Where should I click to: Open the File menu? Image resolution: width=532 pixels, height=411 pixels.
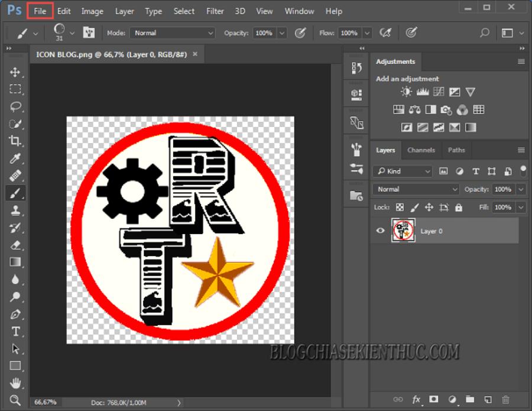click(40, 11)
